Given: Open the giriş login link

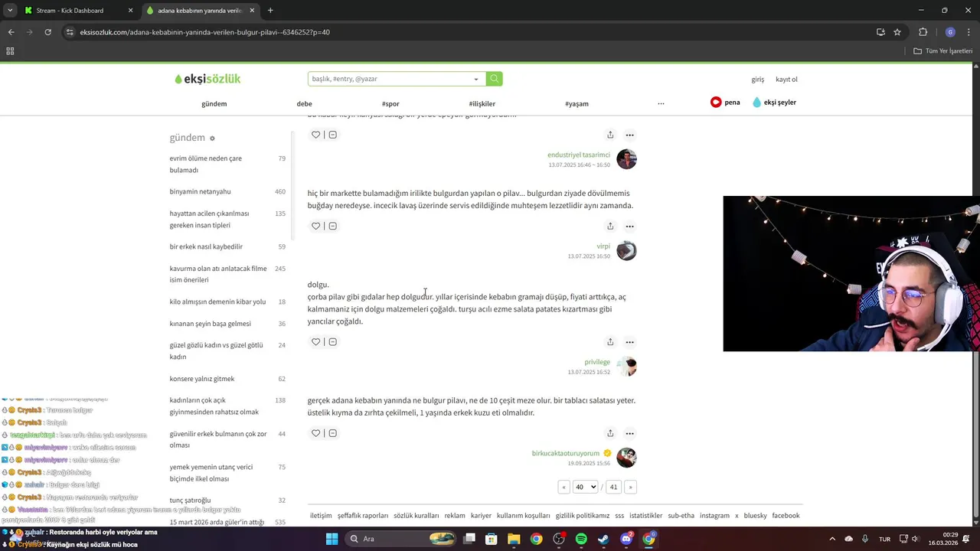Looking at the screenshot, I should click(x=757, y=80).
